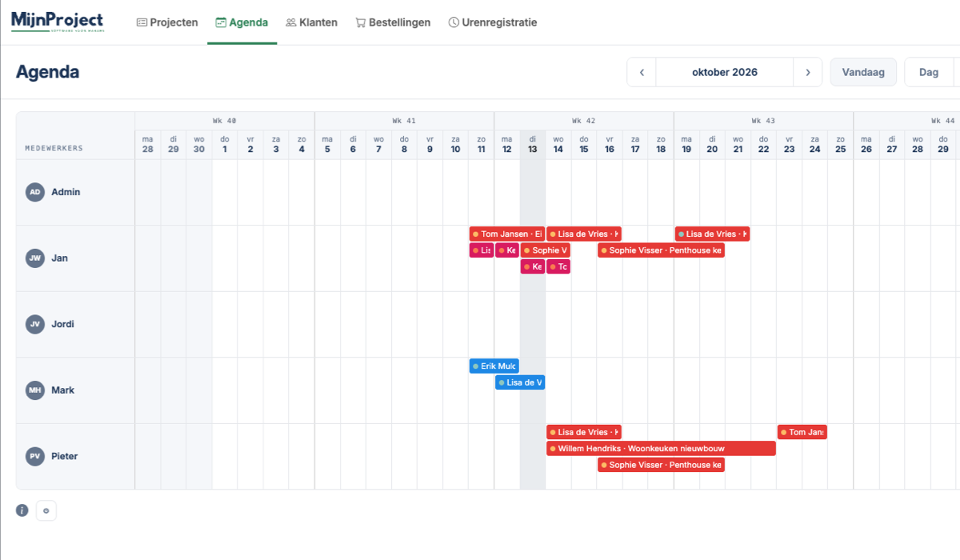The width and height of the screenshot is (960, 560).
Task: Go to the Urenregistratie tab
Action: click(493, 22)
